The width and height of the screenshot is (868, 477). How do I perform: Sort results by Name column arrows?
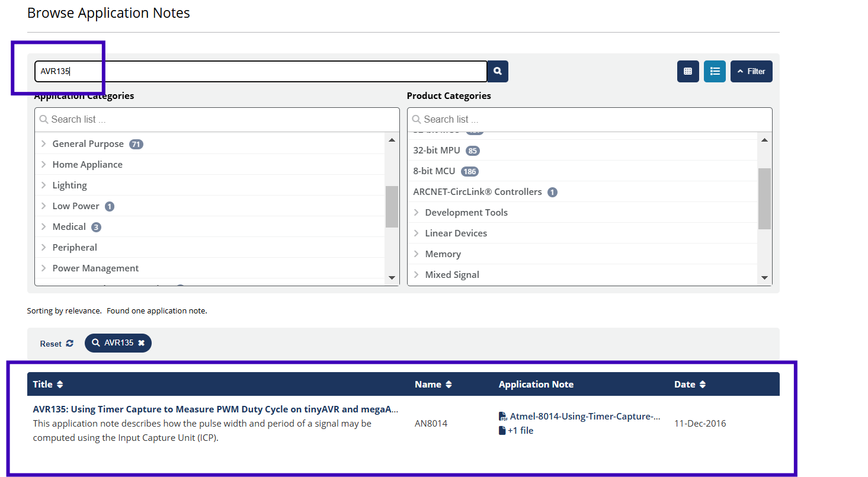click(449, 385)
